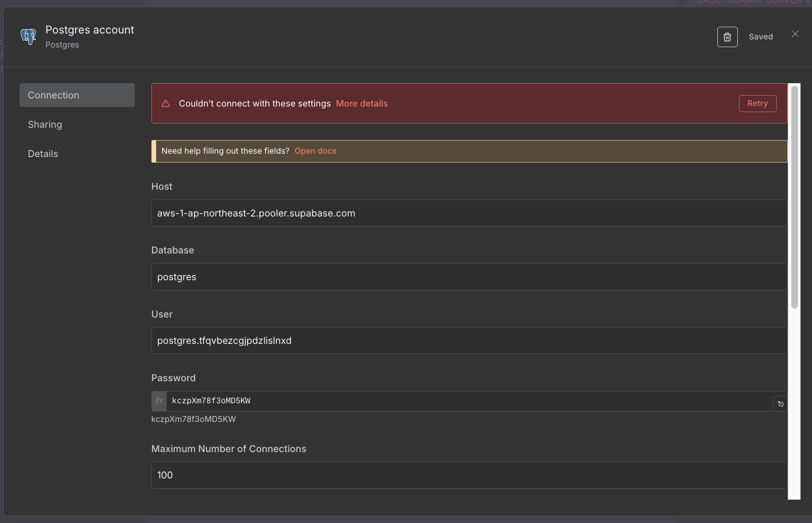
Task: Click the Saved status text
Action: click(x=761, y=37)
